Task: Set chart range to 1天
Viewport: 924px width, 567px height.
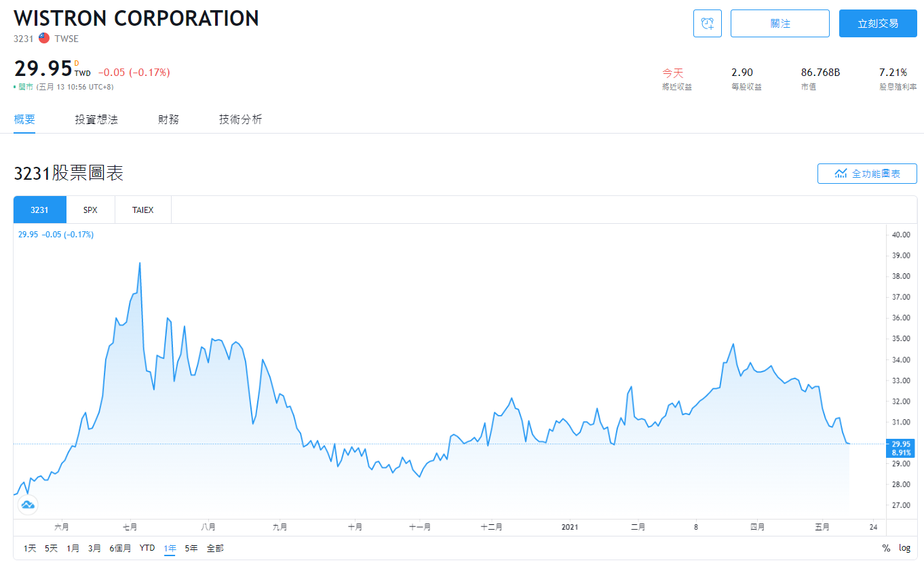Action: [30, 548]
